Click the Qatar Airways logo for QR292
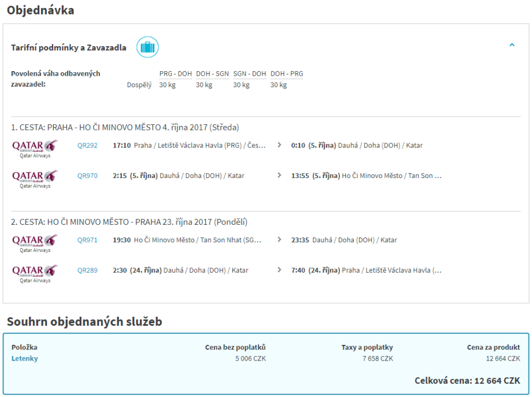Viewport: 532px width, 397px height. (35, 147)
